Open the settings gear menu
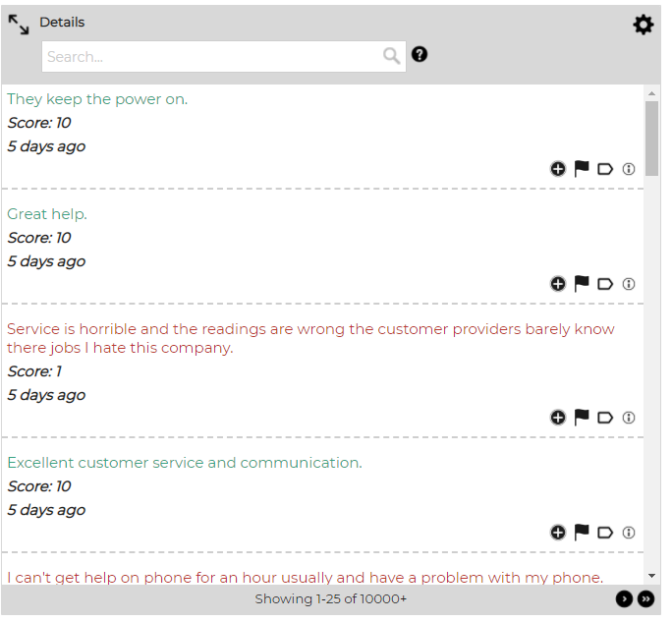The width and height of the screenshot is (672, 622). click(x=643, y=26)
